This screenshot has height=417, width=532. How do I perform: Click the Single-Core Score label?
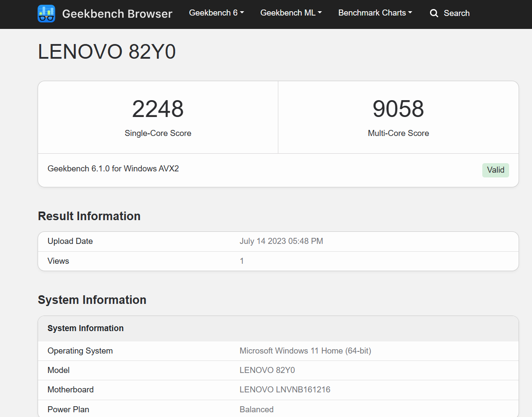pyautogui.click(x=158, y=133)
